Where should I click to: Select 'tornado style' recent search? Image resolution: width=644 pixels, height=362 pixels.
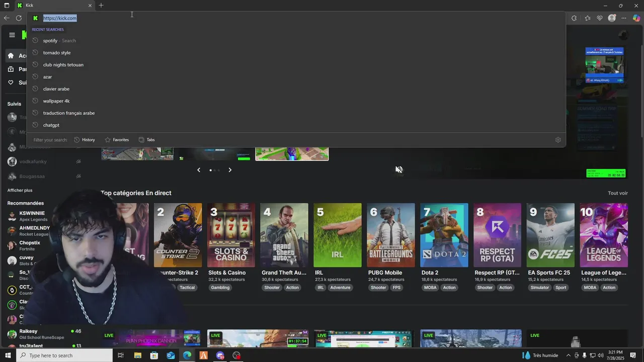296,53
